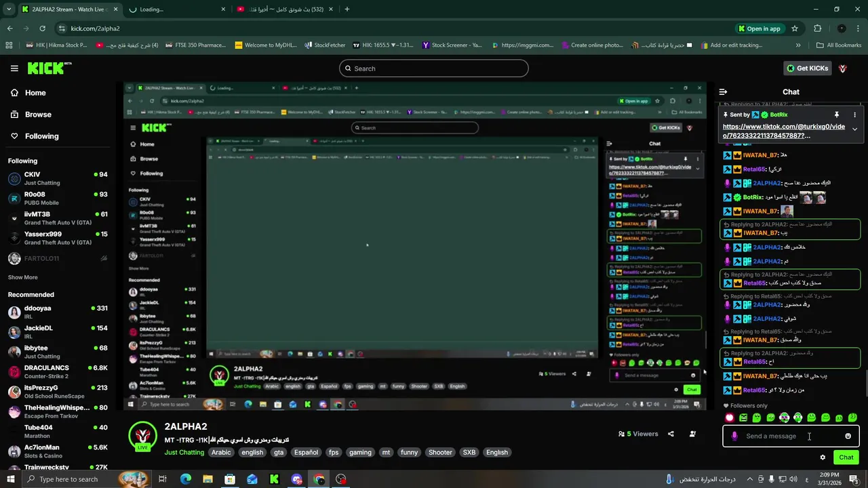
Task: Click the 2ALPHA2 streamer avatar
Action: coord(142,436)
